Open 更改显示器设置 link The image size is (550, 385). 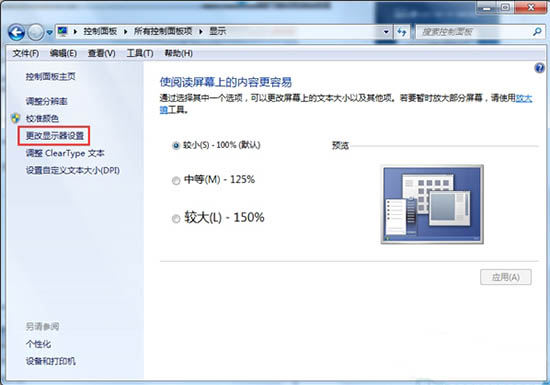coord(55,136)
